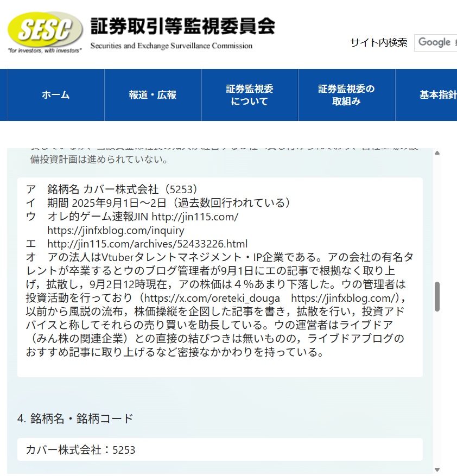
Task: Click the "for investors, with investors" tagline
Action: (45, 50)
